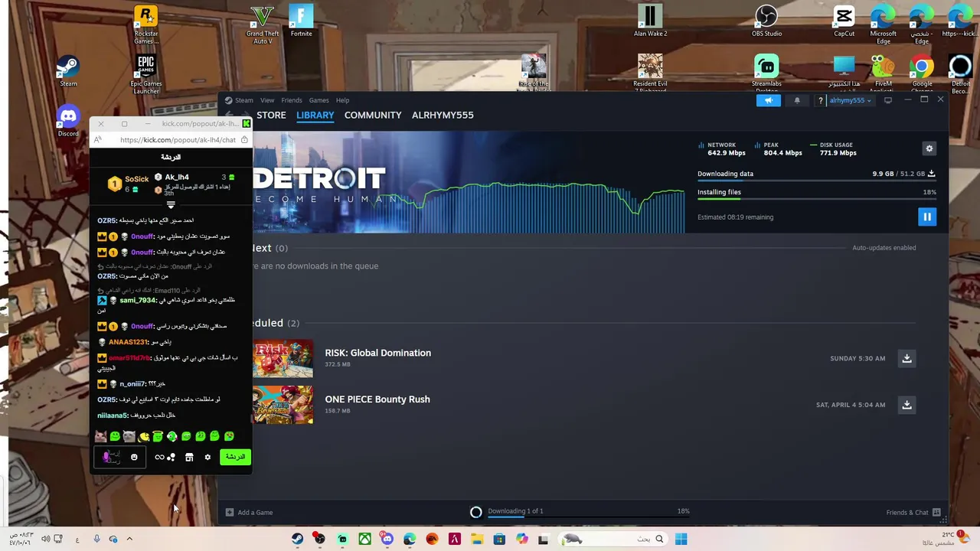Click the sami_7934 username in chat
The width and height of the screenshot is (980, 551).
pyautogui.click(x=138, y=300)
